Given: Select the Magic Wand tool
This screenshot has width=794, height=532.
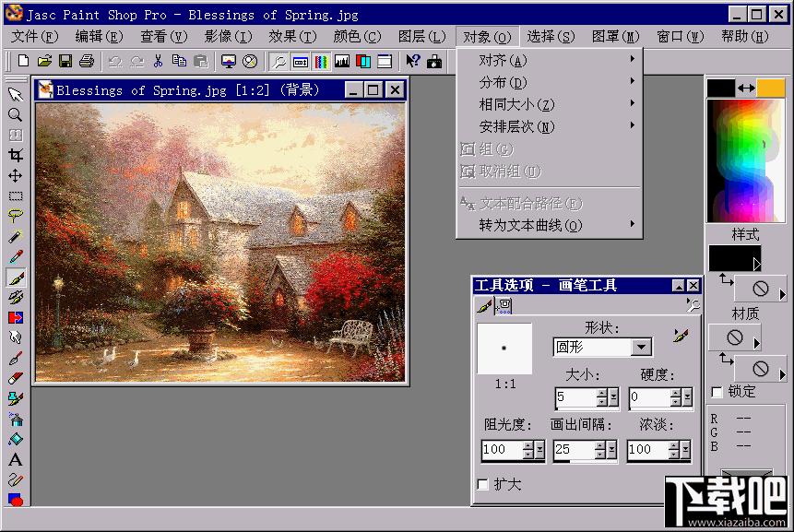Looking at the screenshot, I should (15, 236).
